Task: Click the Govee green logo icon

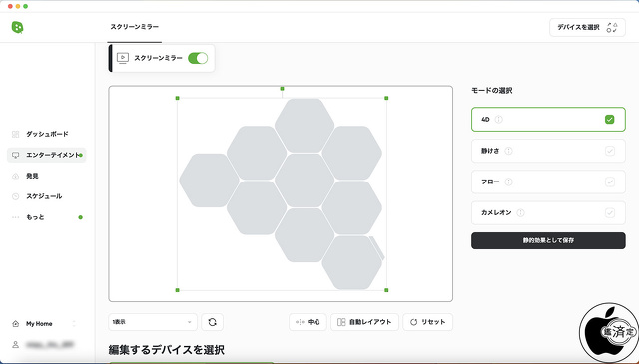Action: tap(17, 27)
